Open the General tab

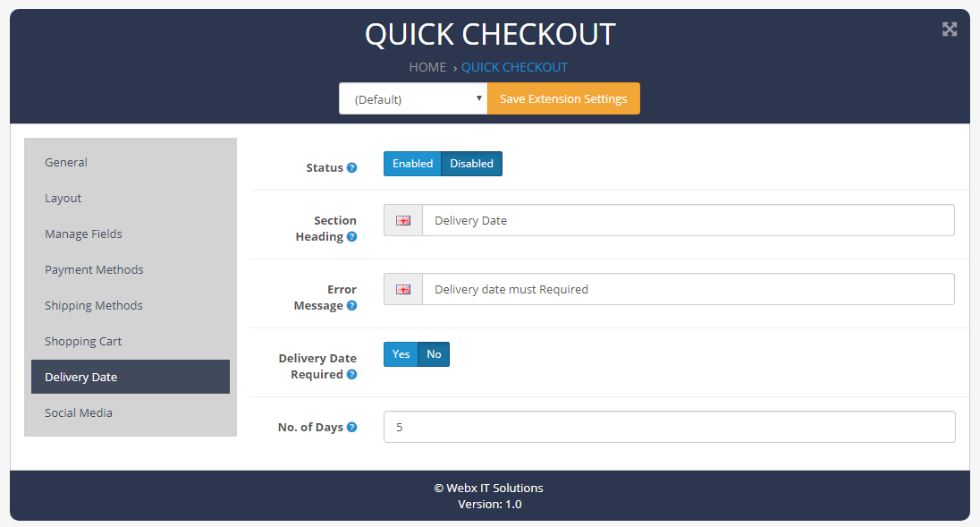tap(131, 163)
